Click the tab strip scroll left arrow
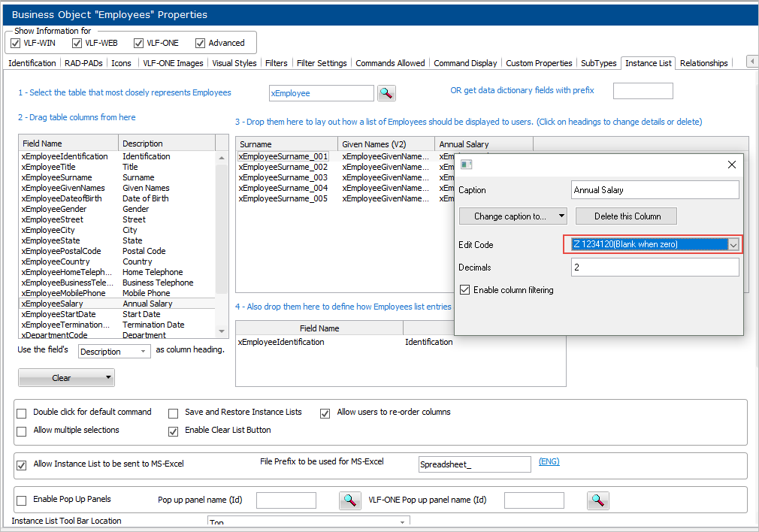The height and width of the screenshot is (532, 759). pos(751,62)
